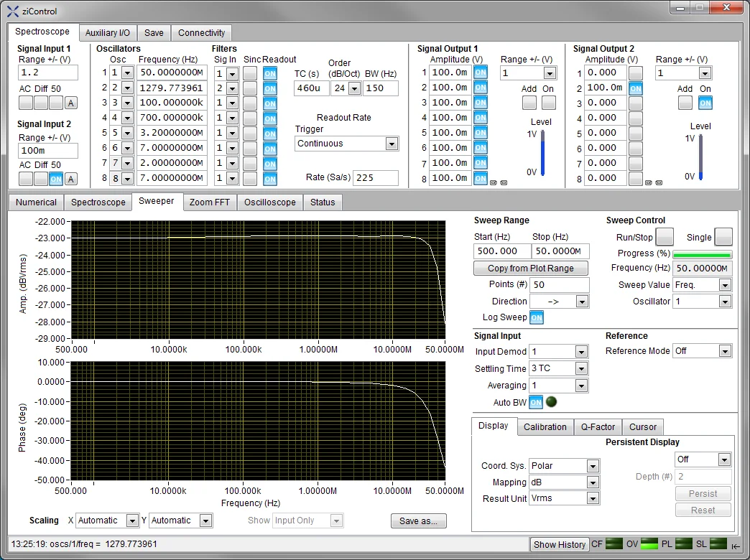Open the Cursor tab

643,426
